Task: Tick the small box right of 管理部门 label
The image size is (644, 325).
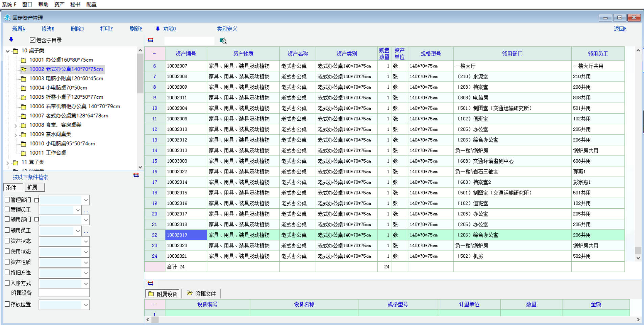Action: coord(36,200)
